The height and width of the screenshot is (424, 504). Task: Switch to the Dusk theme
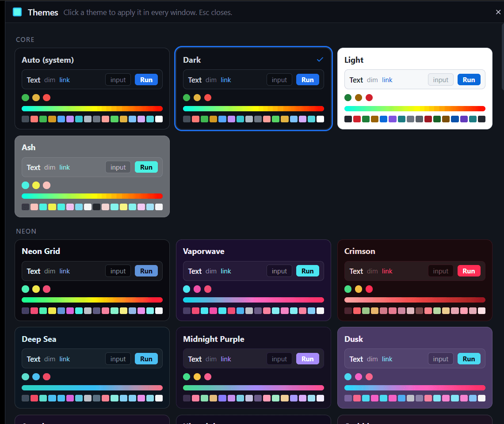[x=415, y=368]
